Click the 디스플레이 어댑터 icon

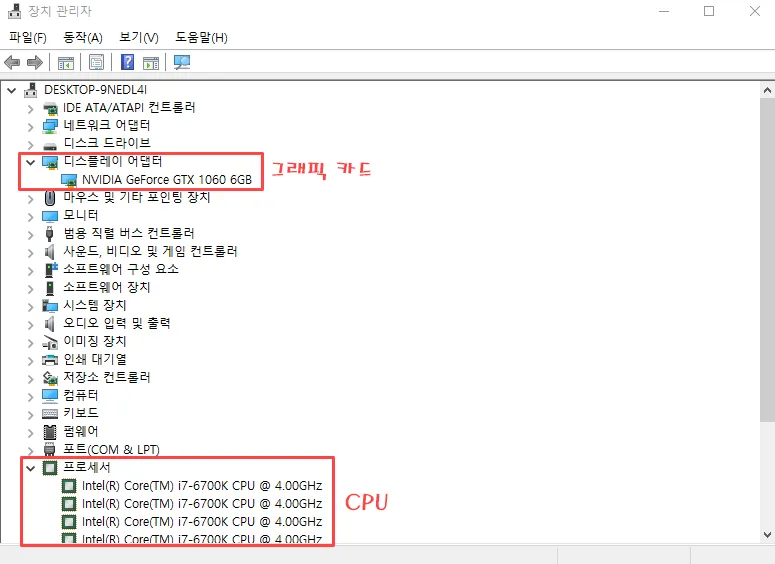pos(50,162)
